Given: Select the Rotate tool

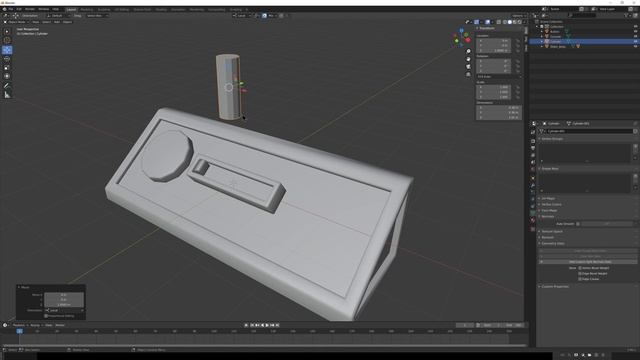Looking at the screenshot, I should coord(7,59).
